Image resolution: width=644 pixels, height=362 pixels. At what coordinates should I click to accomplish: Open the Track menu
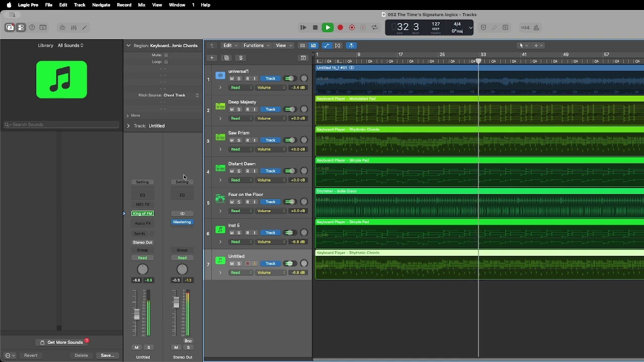[79, 5]
